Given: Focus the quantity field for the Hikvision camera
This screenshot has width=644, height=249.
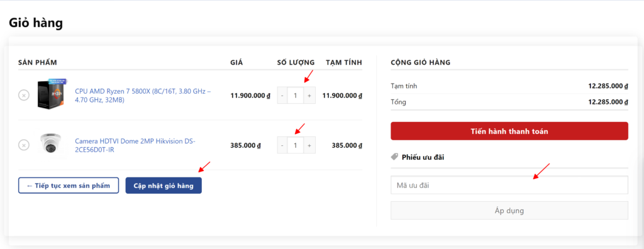Looking at the screenshot, I should click(296, 145).
